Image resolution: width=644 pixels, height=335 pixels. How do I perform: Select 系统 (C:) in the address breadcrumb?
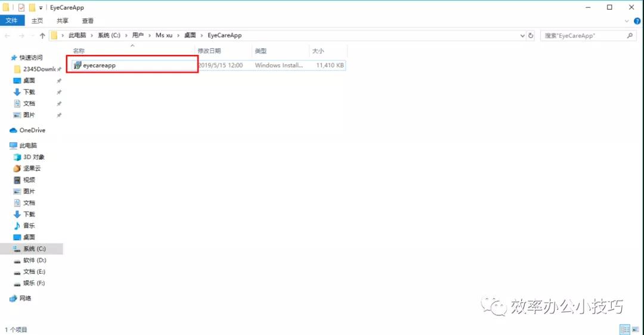pyautogui.click(x=109, y=35)
